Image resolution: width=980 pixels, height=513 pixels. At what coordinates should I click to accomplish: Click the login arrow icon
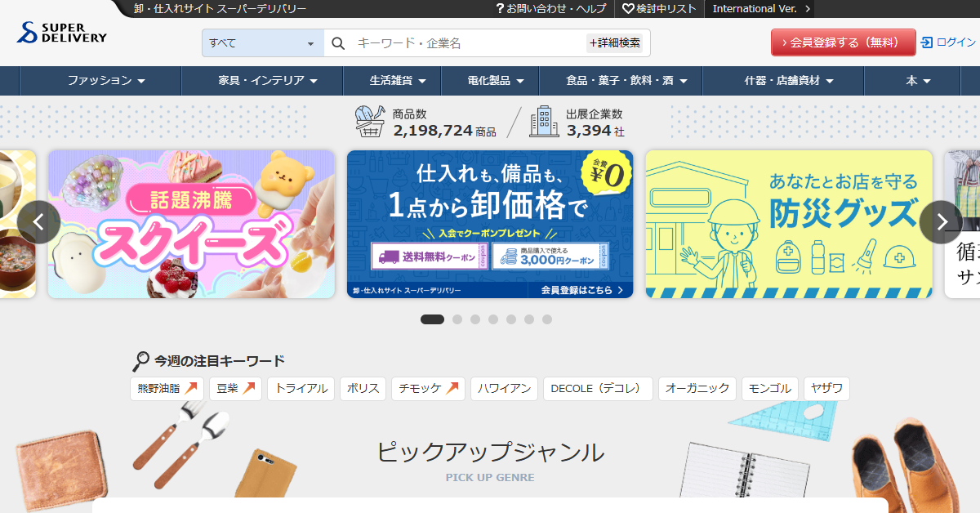926,42
